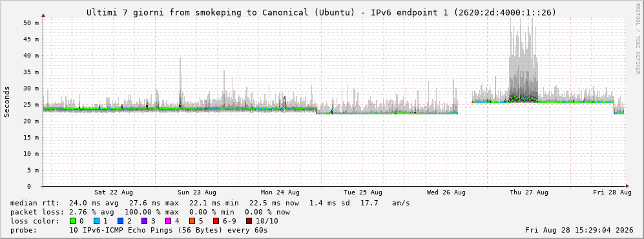Click the Fri 28 Aug axis label
This screenshot has width=644, height=239.
[612, 192]
